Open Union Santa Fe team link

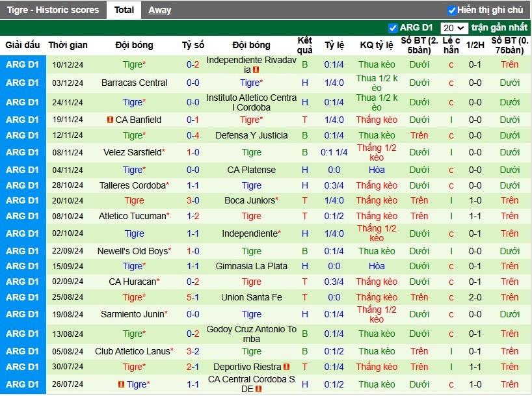point(252,297)
